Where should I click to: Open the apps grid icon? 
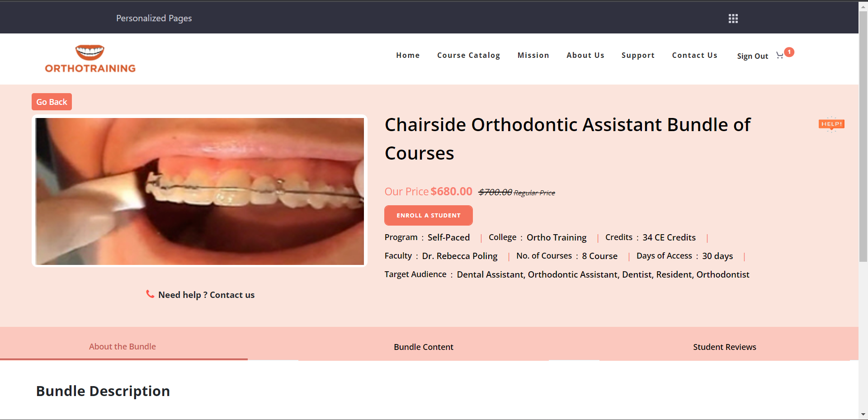click(x=733, y=19)
